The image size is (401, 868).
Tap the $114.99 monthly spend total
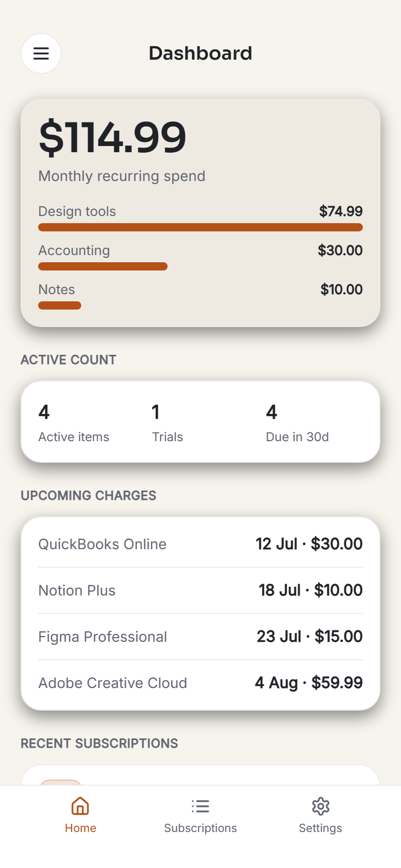(113, 137)
